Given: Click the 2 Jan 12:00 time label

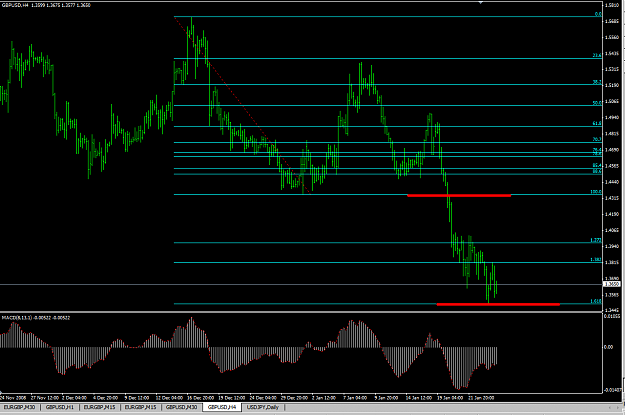Looking at the screenshot, I should pyautogui.click(x=324, y=398).
